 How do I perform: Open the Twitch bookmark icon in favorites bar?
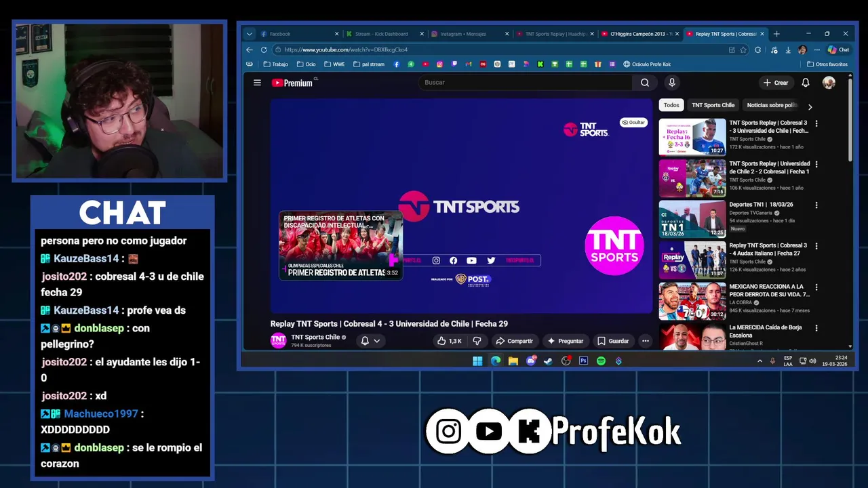(x=454, y=64)
